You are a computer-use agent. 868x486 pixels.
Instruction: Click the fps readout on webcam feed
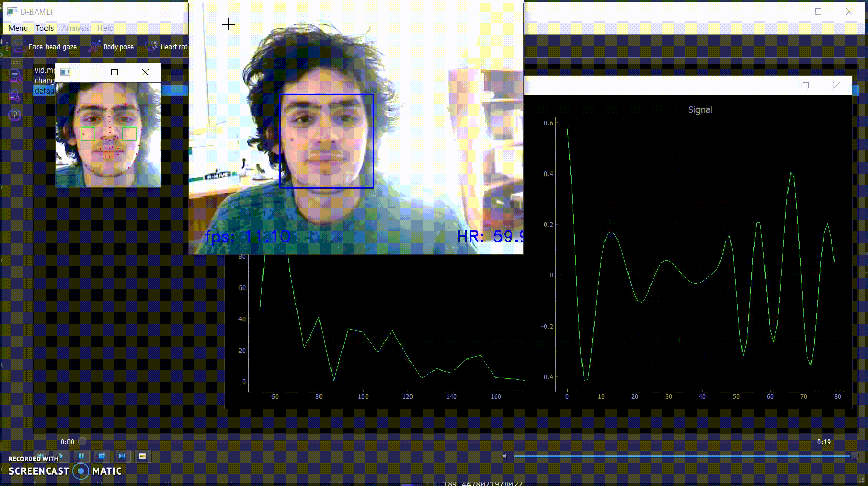click(x=247, y=237)
